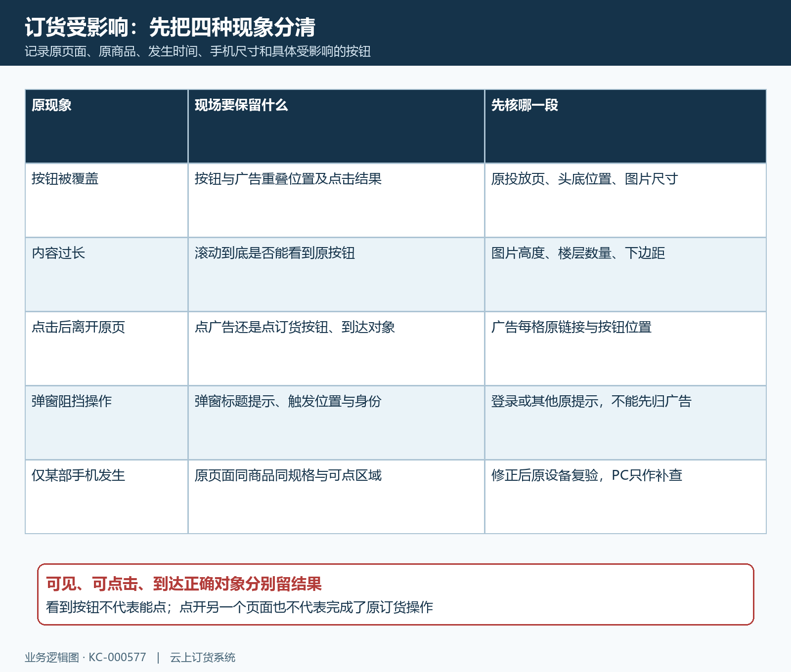Click the cell 按钮与广告重叠位置及点击结果
The height and width of the screenshot is (672, 791).
[x=336, y=200]
